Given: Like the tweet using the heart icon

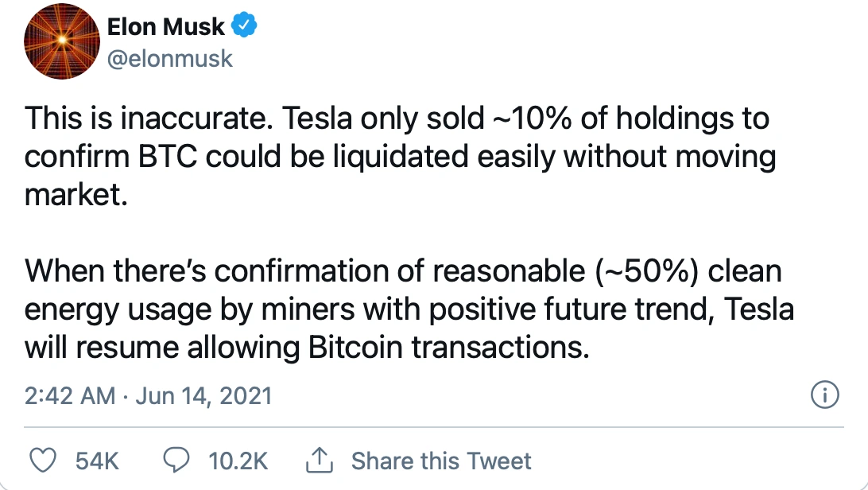Looking at the screenshot, I should pos(43,460).
